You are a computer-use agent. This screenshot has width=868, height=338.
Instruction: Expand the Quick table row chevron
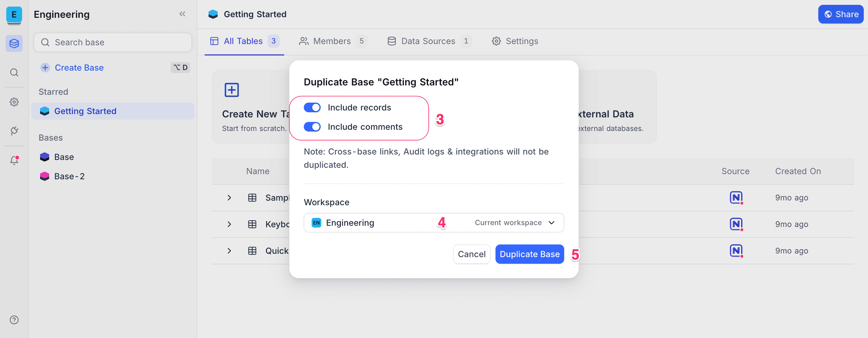(229, 251)
